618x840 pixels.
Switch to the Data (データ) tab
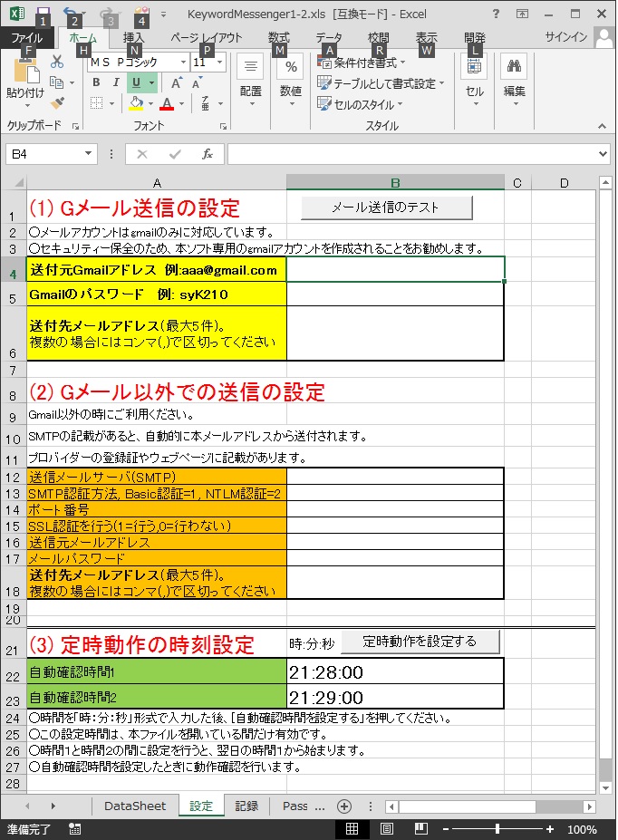(329, 37)
